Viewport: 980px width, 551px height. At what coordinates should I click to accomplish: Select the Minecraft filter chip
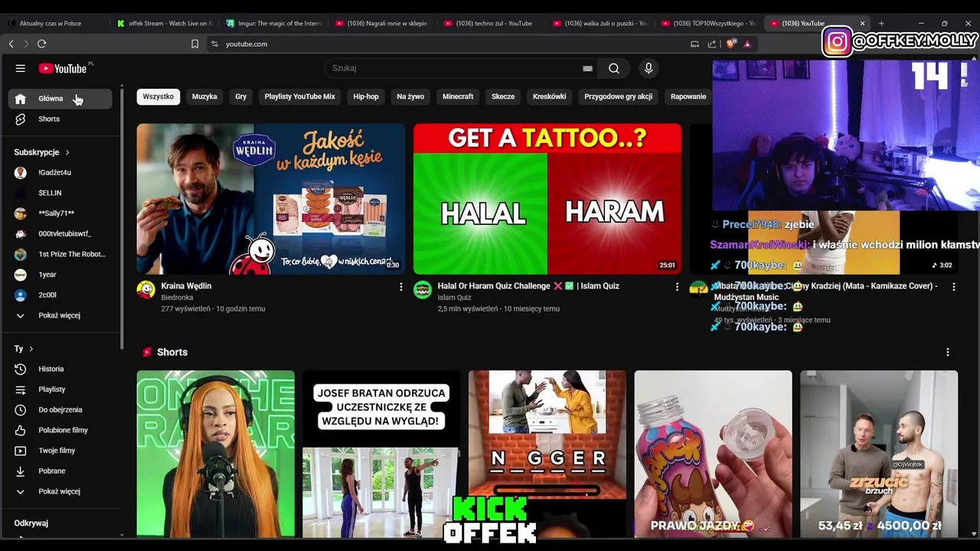coord(458,96)
